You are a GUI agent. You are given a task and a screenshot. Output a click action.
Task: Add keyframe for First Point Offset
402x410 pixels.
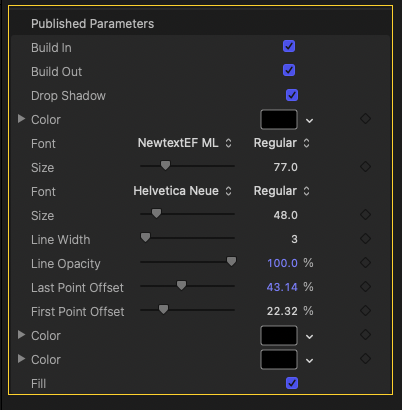pyautogui.click(x=365, y=310)
